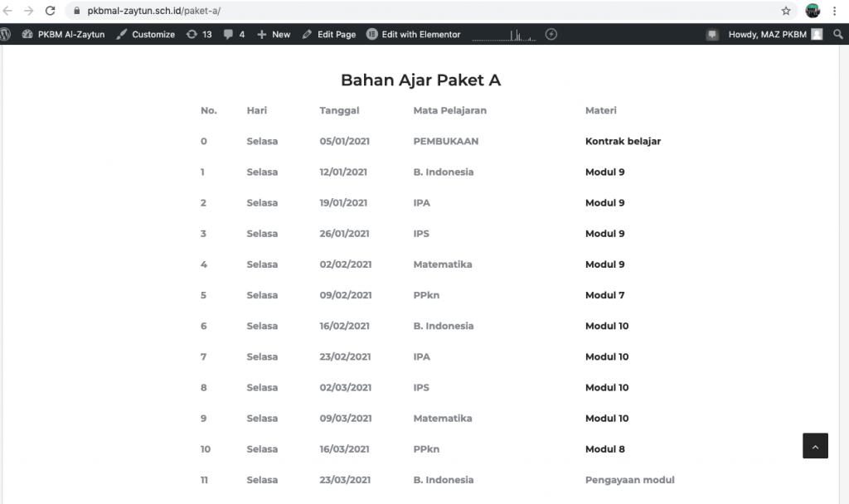Click Edit with Elementor
The image size is (849, 504).
[414, 34]
